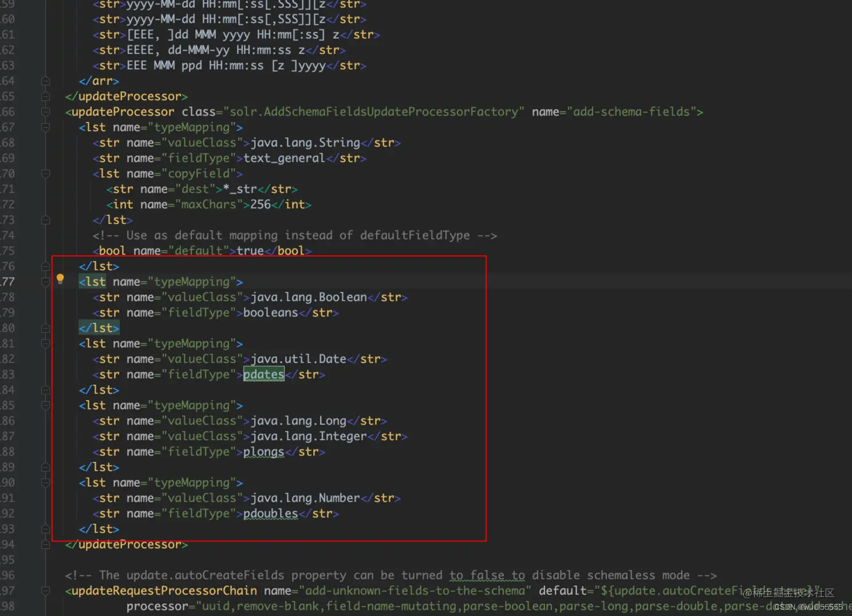
Task: Click the highlighted "pdates" field type
Action: point(264,374)
